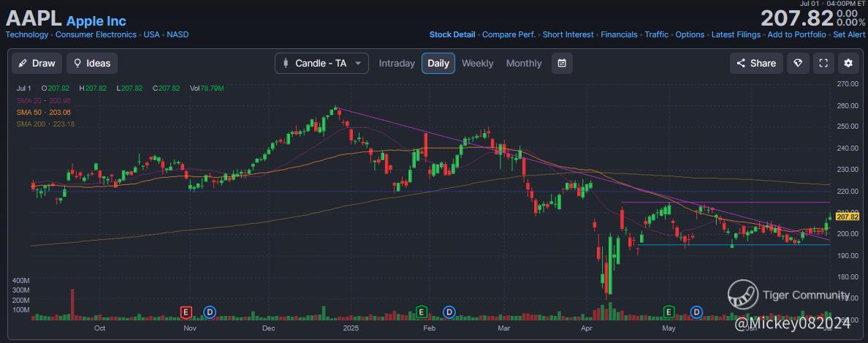The height and width of the screenshot is (343, 868).
Task: Click the Technology sector link
Action: [x=26, y=34]
